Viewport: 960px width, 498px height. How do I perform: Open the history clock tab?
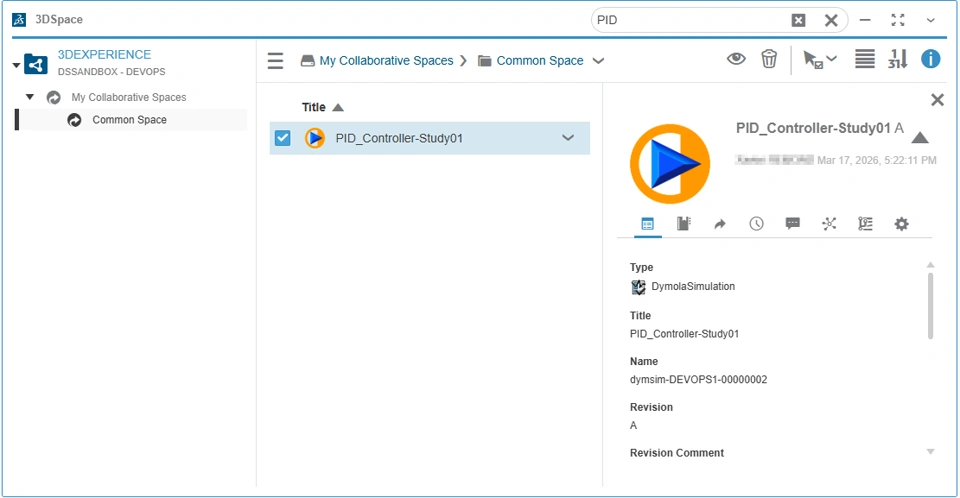pyautogui.click(x=757, y=224)
